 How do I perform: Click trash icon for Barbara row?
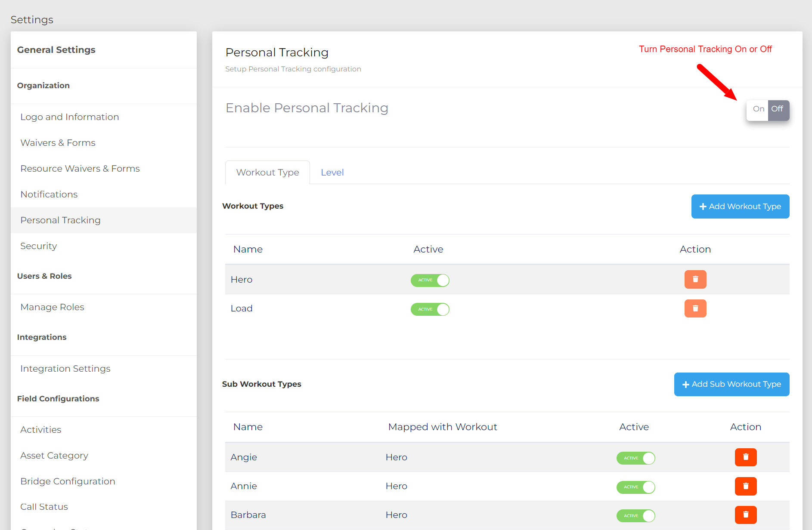click(x=745, y=515)
